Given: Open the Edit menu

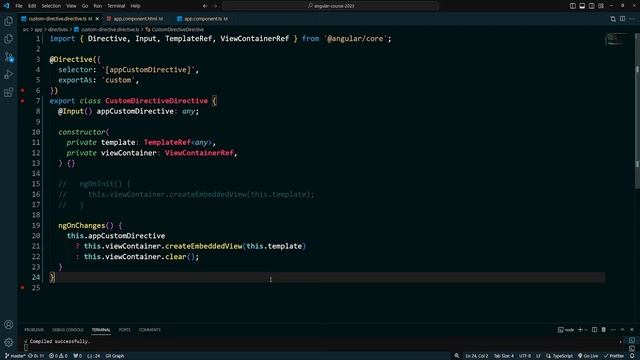Looking at the screenshot, I should [x=32, y=6].
